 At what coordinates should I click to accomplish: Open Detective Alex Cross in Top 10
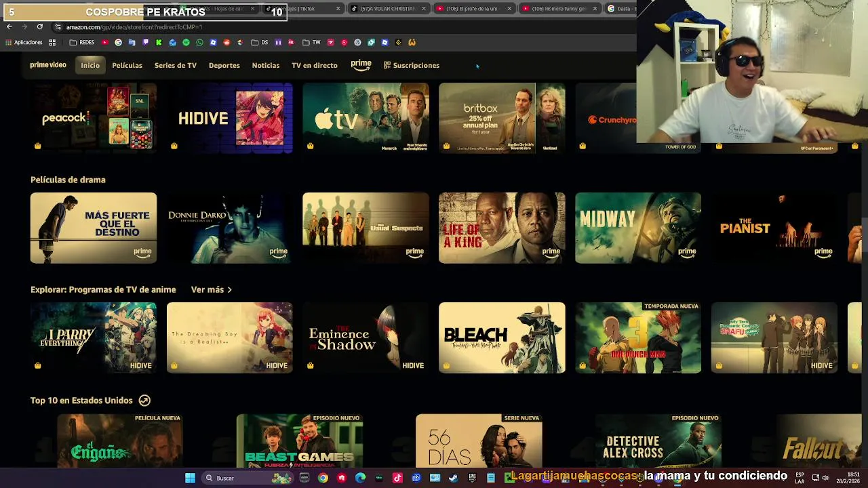click(658, 441)
